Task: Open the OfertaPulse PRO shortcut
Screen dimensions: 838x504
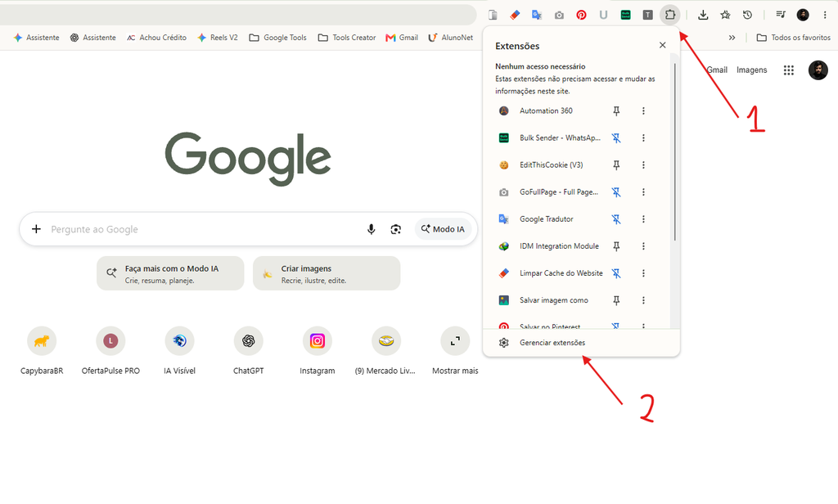Action: pyautogui.click(x=110, y=351)
